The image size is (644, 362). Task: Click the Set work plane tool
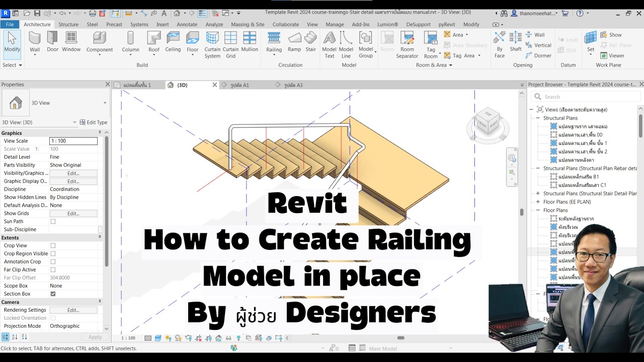click(x=591, y=42)
